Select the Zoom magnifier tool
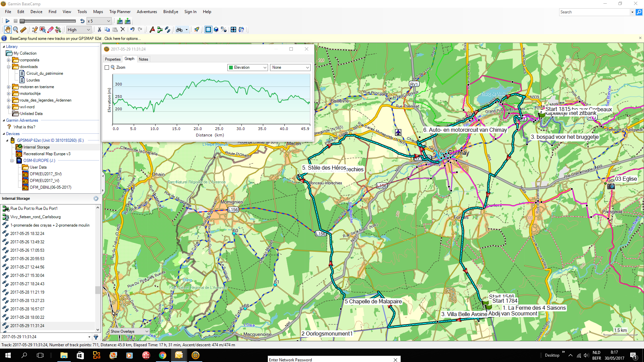The height and width of the screenshot is (362, 644). (x=15, y=30)
